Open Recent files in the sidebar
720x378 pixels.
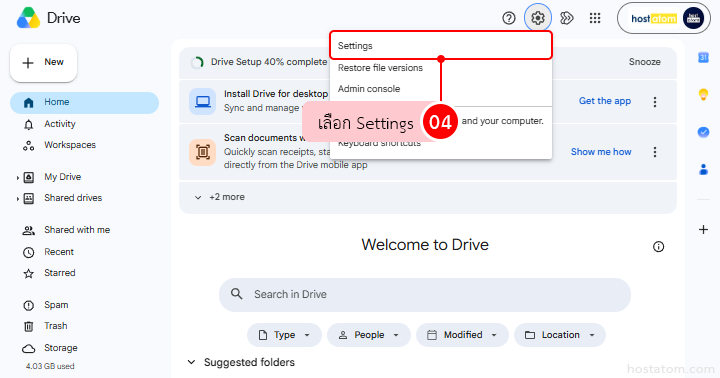(x=59, y=252)
